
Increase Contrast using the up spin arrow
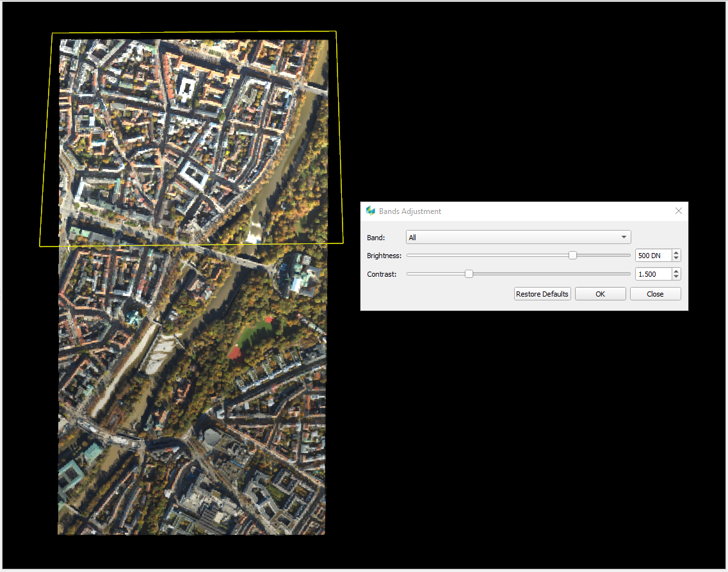click(x=676, y=272)
